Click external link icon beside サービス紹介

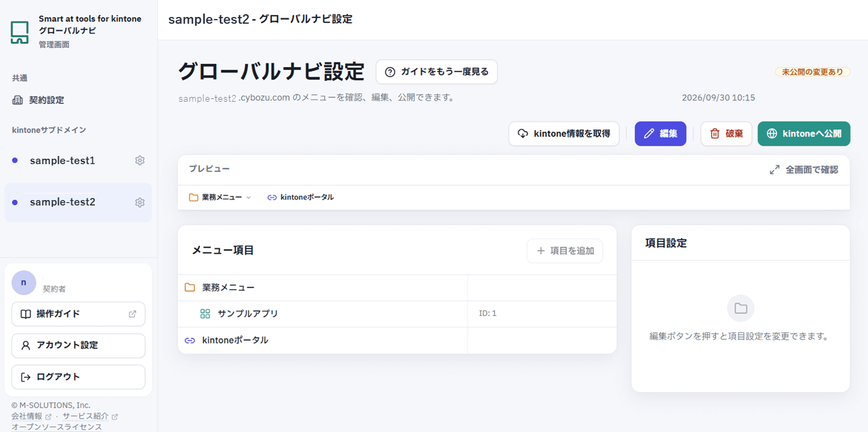click(115, 416)
